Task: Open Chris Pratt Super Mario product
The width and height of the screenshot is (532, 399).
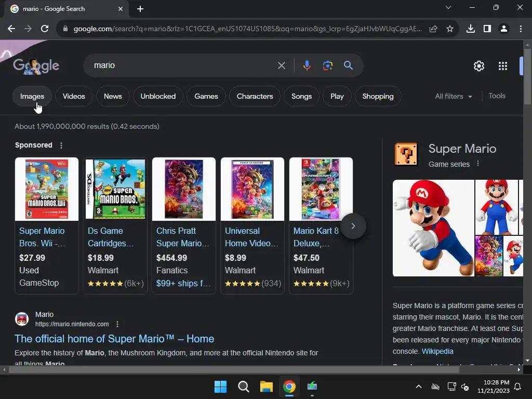Action: pyautogui.click(x=182, y=237)
